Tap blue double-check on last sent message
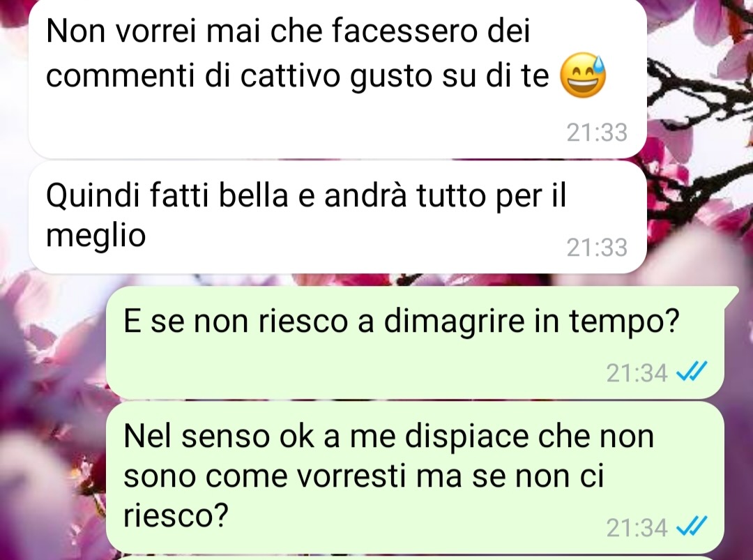This screenshot has width=753, height=560. 692,527
